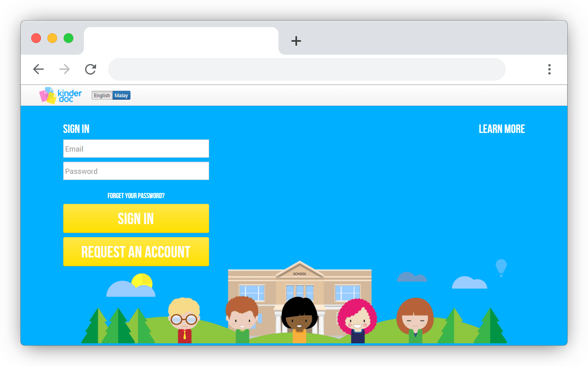The image size is (588, 366).
Task: Click the Kinder Doc logo
Action: 60,96
